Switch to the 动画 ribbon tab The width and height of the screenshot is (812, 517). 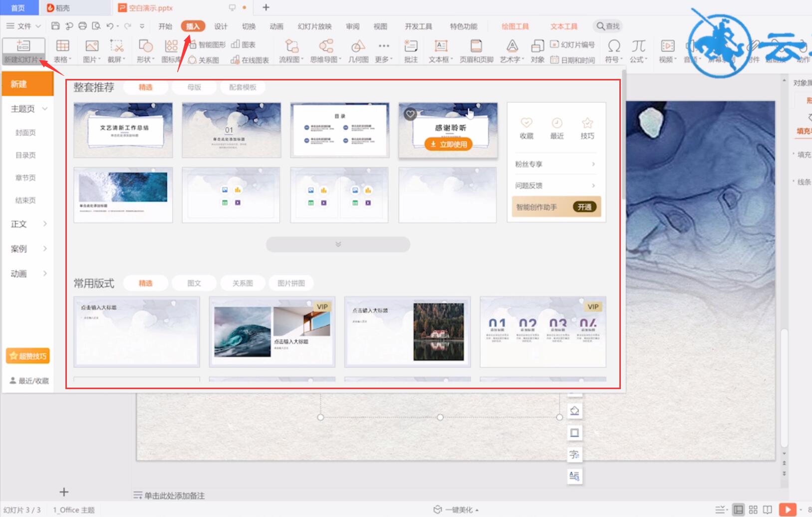pyautogui.click(x=276, y=26)
